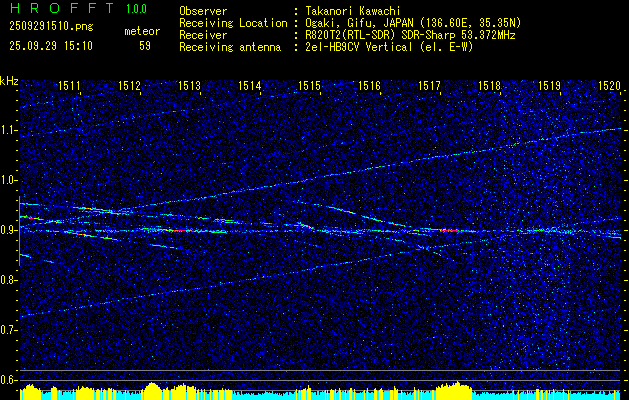Click the red strong echo near 1517
Screen dimensions: 629x400
tap(455, 231)
